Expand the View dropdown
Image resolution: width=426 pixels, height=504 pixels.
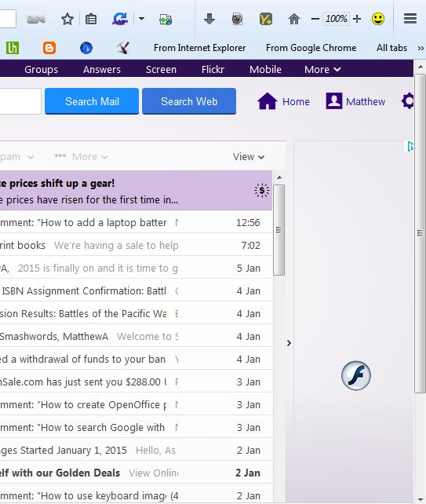coord(249,157)
